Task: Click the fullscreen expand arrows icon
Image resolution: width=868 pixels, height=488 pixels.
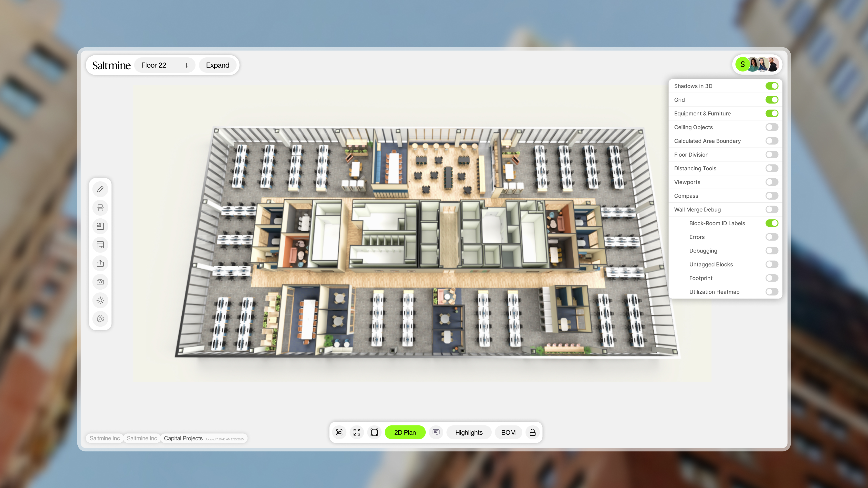Action: coord(357,432)
